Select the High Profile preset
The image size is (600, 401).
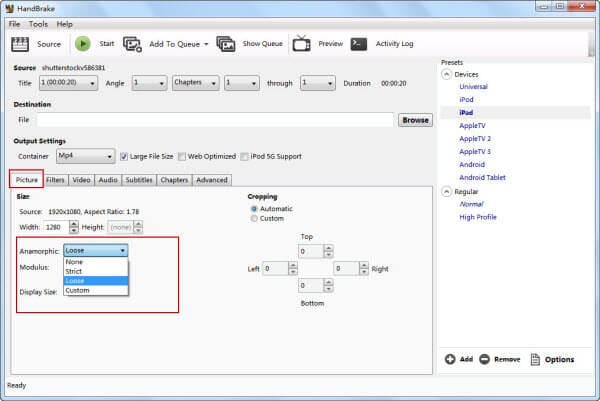pos(478,217)
